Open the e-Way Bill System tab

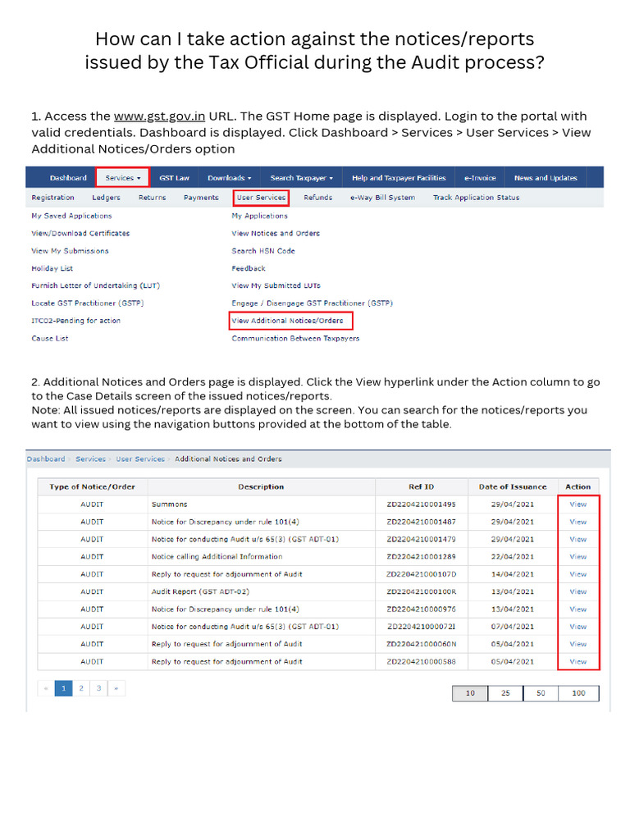(x=382, y=198)
